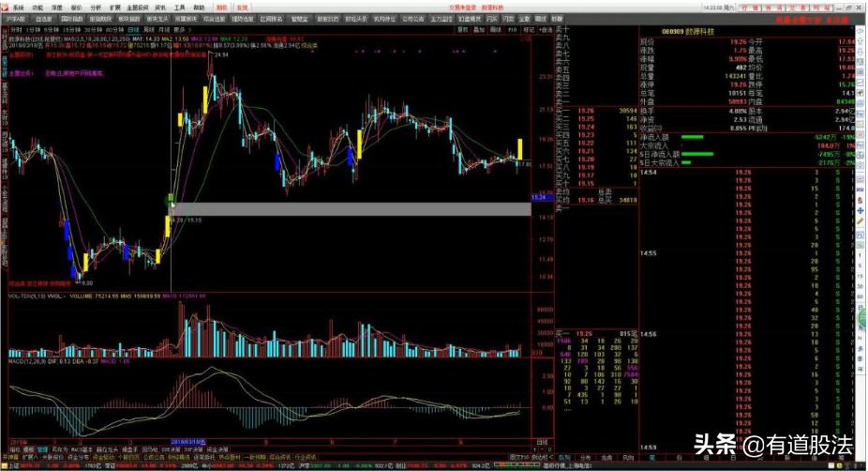This screenshot has width=868, height=471.
Task: Open the 沪深A股 market list tab
Action: [18, 18]
